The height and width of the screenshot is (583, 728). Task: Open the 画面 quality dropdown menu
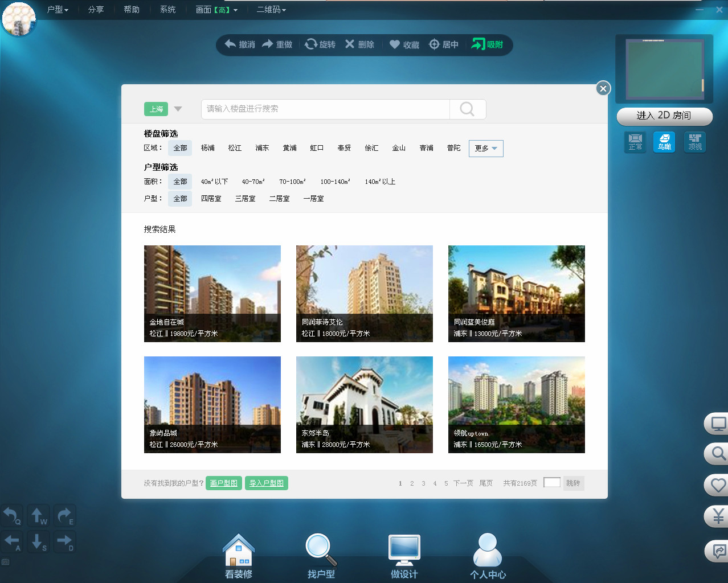coord(216,10)
